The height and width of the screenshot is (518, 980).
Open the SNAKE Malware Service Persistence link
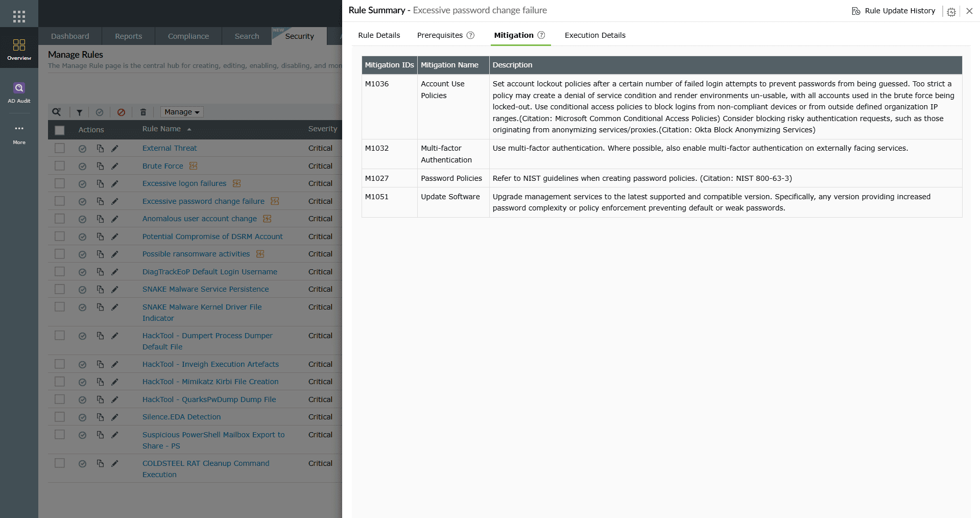pos(205,289)
